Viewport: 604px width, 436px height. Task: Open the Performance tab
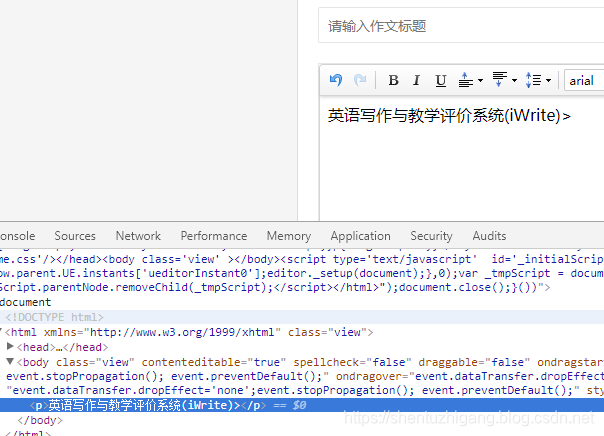pyautogui.click(x=214, y=236)
